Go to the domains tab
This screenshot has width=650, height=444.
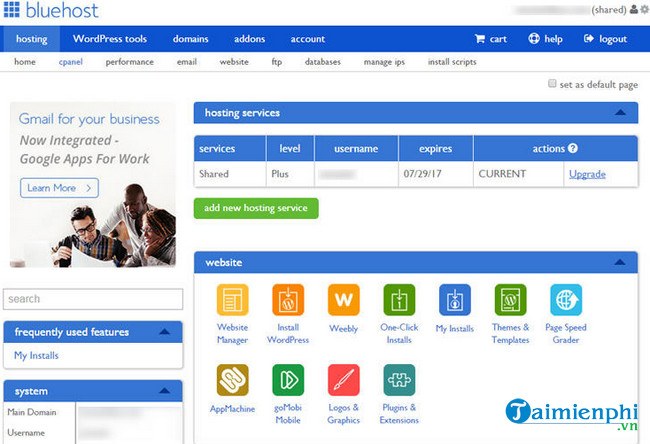tap(191, 39)
